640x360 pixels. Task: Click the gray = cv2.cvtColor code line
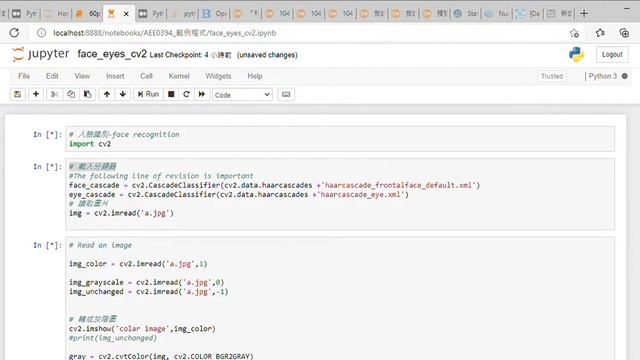[x=161, y=356]
